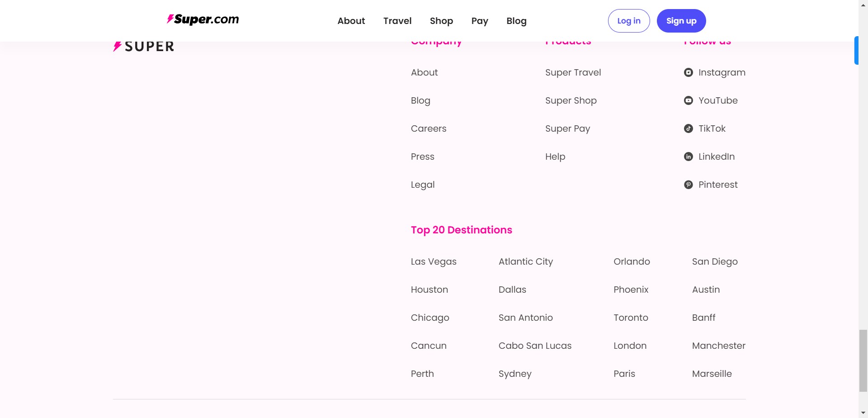Go to Super Travel product link
This screenshot has height=418, width=868.
[x=573, y=72]
